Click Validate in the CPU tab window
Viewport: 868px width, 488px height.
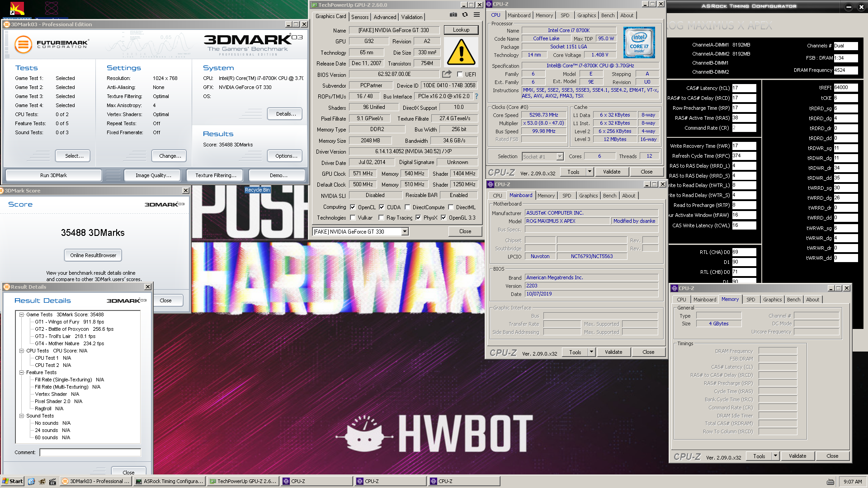coord(612,172)
